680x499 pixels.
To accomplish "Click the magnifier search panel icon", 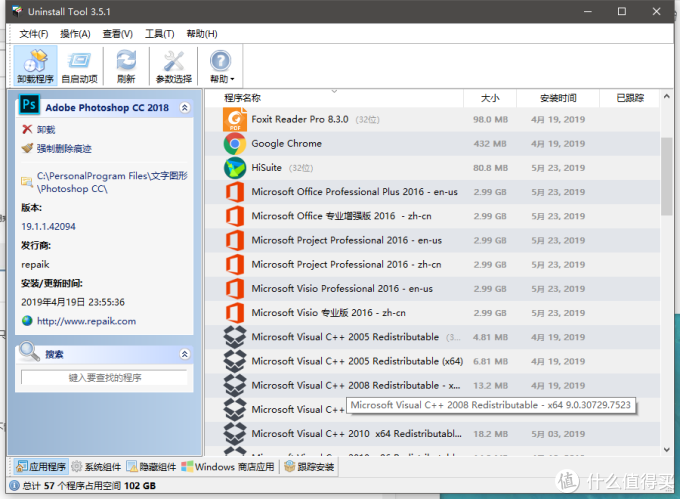I will pyautogui.click(x=29, y=351).
